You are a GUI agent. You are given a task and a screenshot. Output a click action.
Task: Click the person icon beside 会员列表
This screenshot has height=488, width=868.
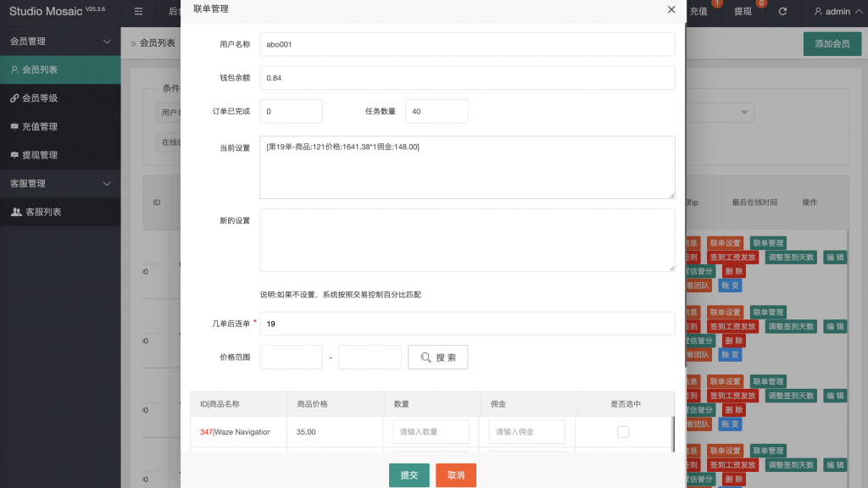pos(13,70)
